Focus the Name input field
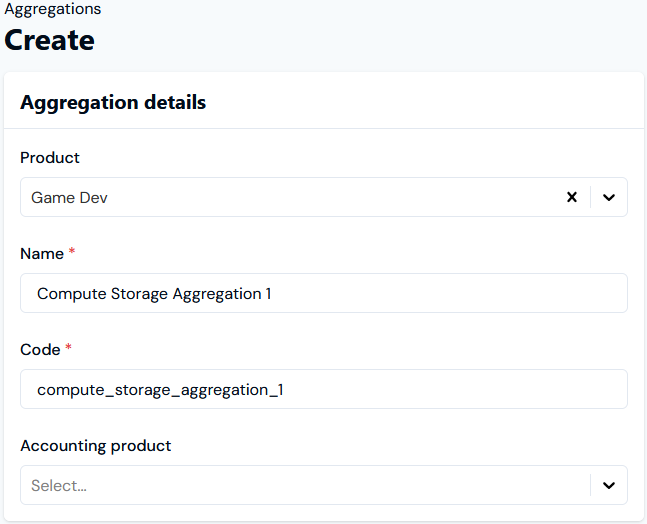Image resolution: width=647 pixels, height=524 pixels. [x=324, y=293]
